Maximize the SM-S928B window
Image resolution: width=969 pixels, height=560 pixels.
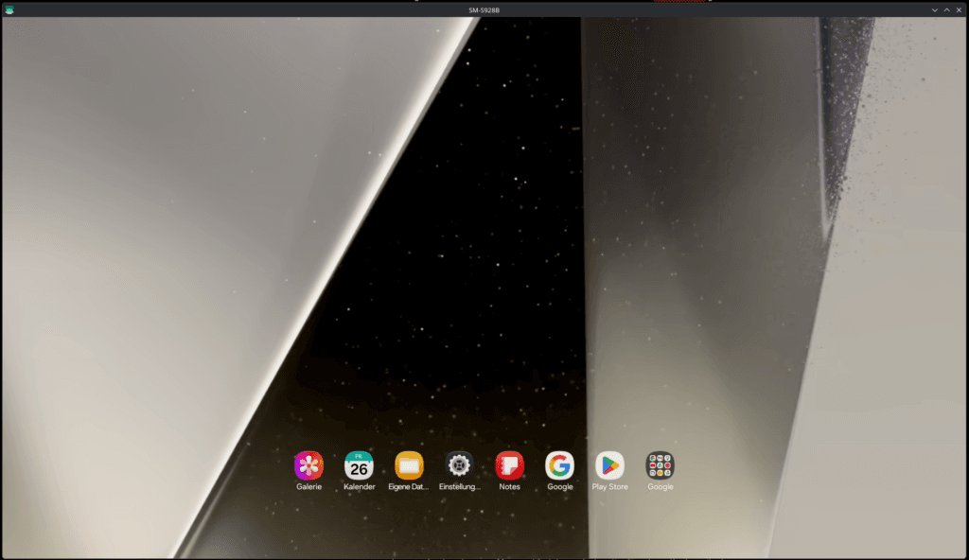point(946,9)
